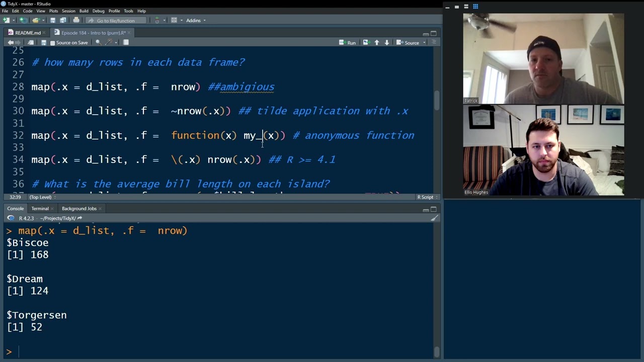644x362 pixels.
Task: Go back to previous source location
Action: tap(11, 43)
